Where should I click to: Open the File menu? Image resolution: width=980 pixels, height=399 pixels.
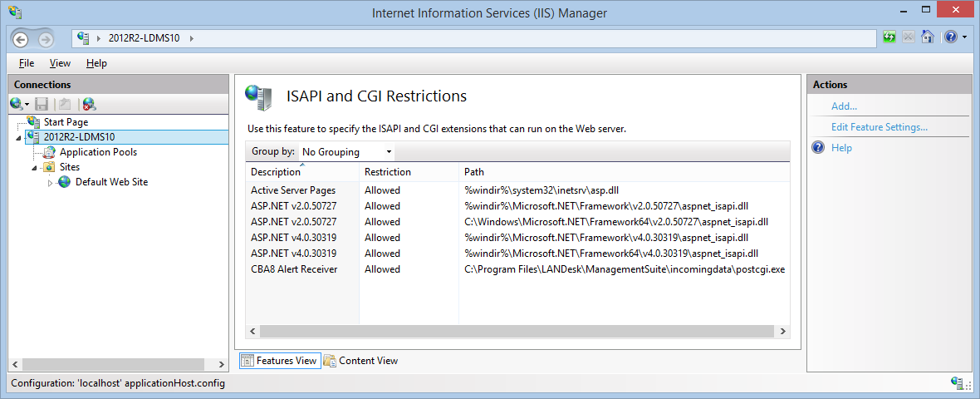(27, 63)
